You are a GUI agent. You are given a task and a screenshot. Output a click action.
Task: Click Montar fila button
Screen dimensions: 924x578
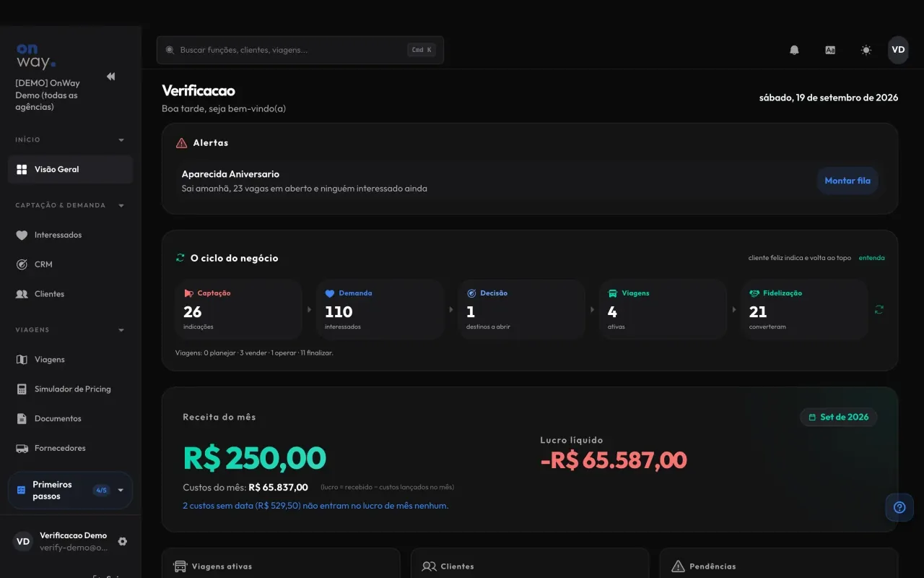847,181
